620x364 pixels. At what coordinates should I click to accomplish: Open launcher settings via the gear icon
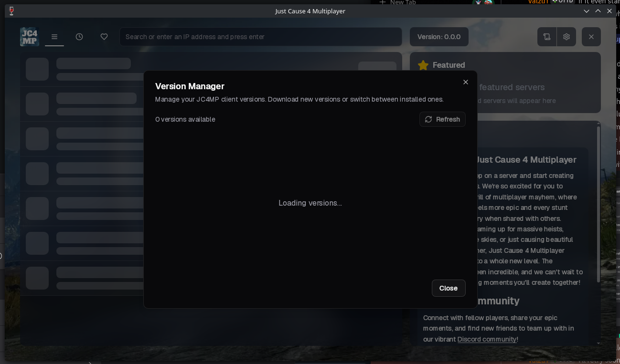click(x=567, y=37)
